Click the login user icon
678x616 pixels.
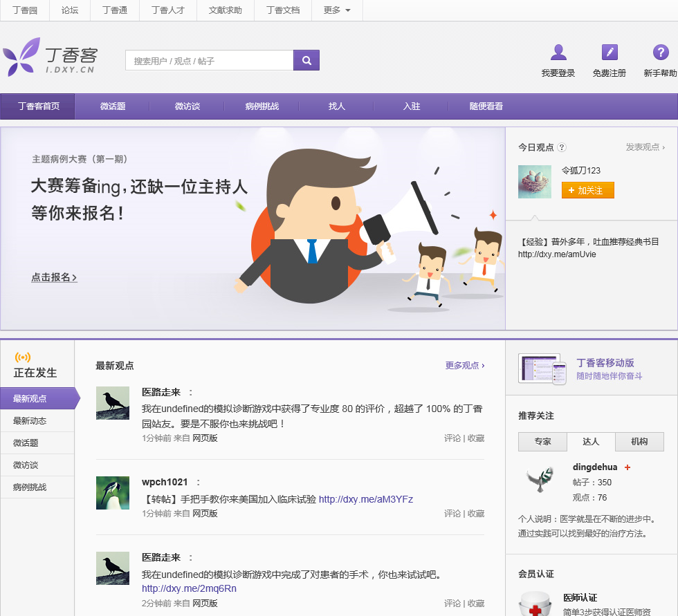pos(558,53)
